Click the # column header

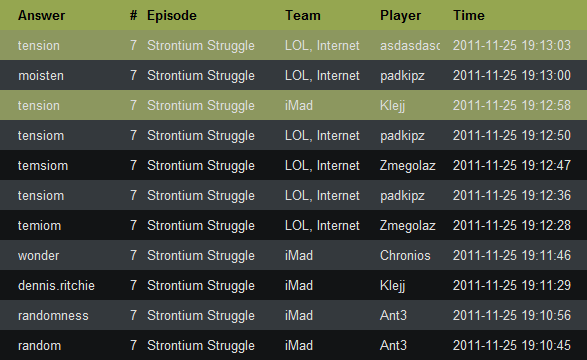tap(133, 15)
